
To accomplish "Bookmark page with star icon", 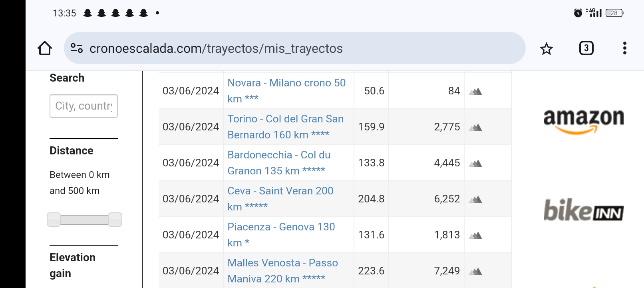I will point(546,49).
